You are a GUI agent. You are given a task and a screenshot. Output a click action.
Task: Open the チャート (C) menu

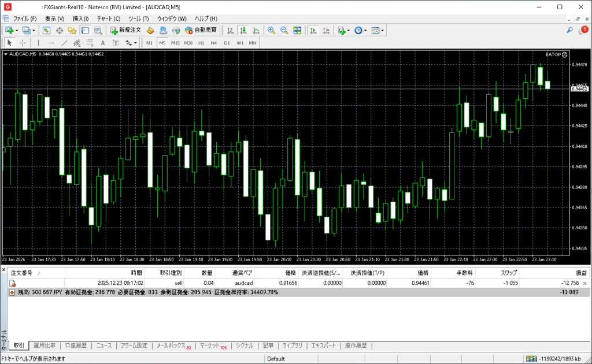(109, 18)
